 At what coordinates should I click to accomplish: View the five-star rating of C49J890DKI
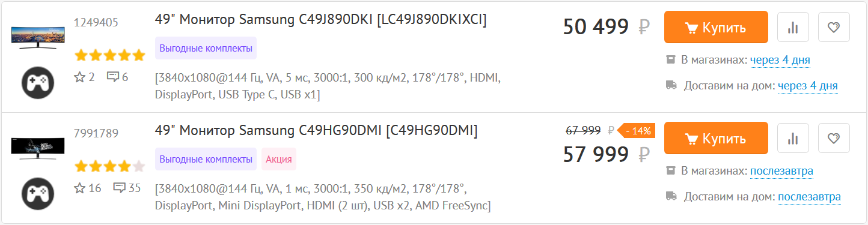(109, 56)
